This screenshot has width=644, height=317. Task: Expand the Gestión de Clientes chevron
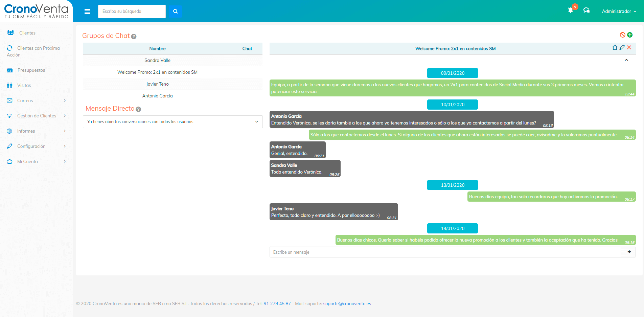point(65,116)
